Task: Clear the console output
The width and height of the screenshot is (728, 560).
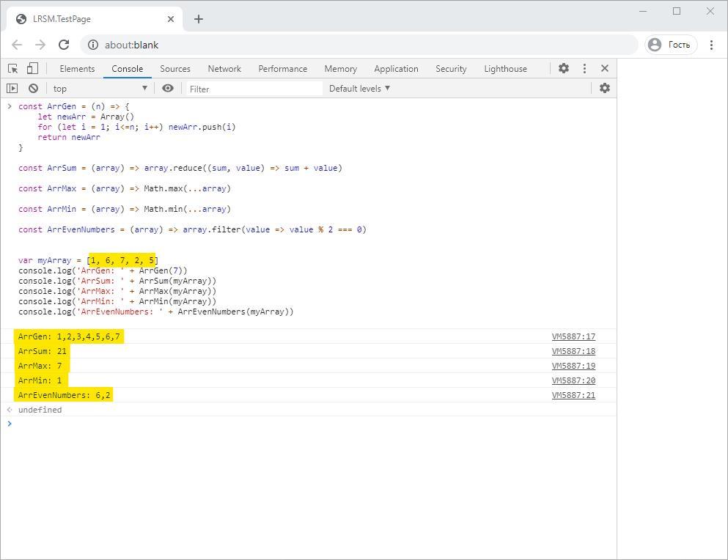Action: pyautogui.click(x=33, y=88)
